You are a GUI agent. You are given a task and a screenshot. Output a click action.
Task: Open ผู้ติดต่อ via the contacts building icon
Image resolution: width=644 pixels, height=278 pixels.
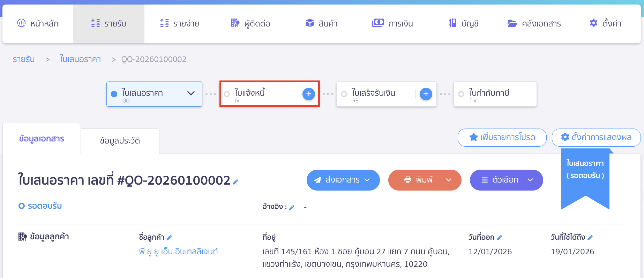pyautogui.click(x=234, y=23)
